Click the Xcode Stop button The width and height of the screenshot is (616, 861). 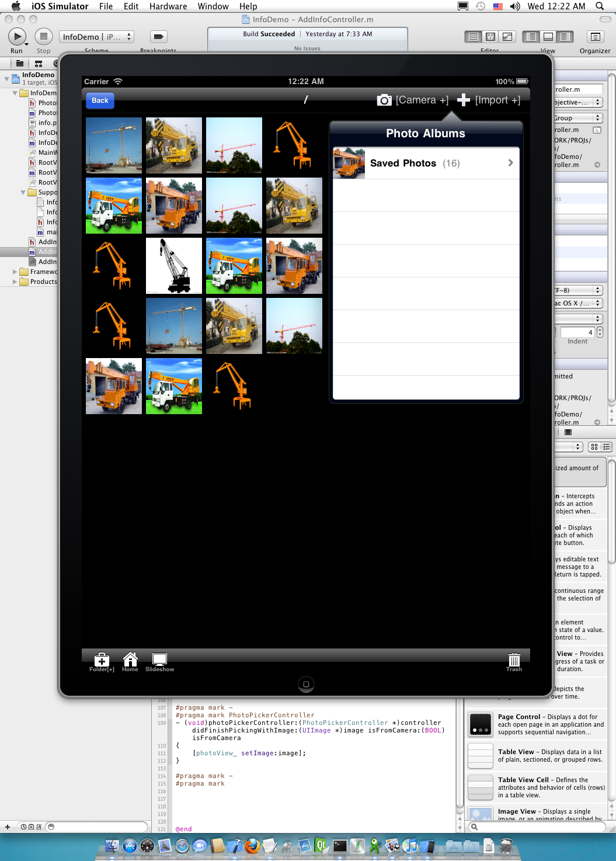click(x=43, y=37)
